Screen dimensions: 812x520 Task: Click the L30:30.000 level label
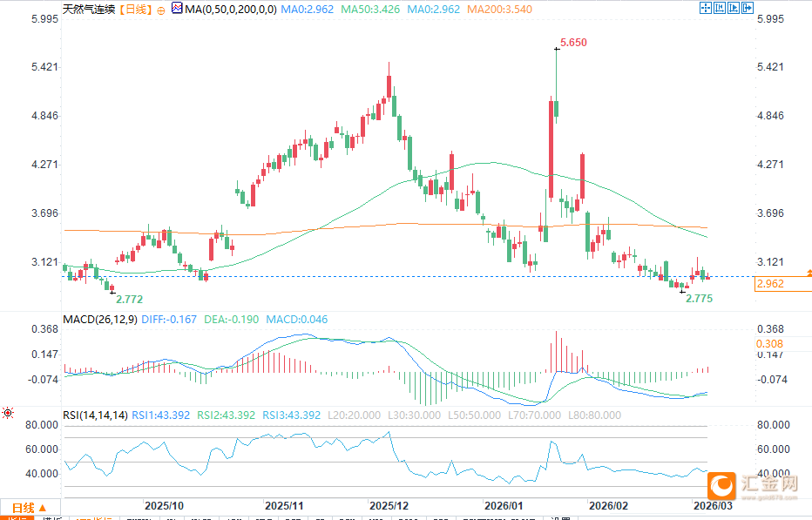click(415, 415)
